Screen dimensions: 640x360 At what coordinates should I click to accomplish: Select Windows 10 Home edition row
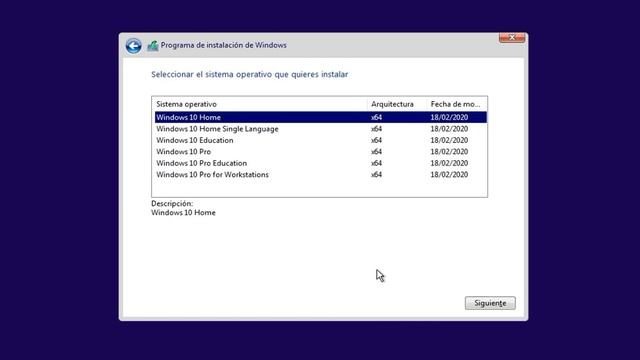click(x=321, y=117)
